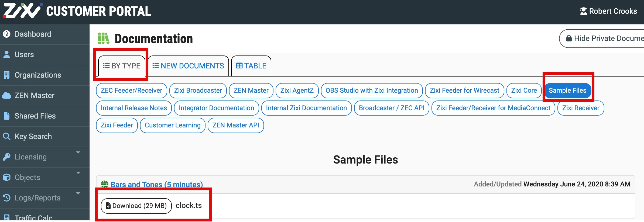Open Integrator Documentation category

pyautogui.click(x=216, y=108)
